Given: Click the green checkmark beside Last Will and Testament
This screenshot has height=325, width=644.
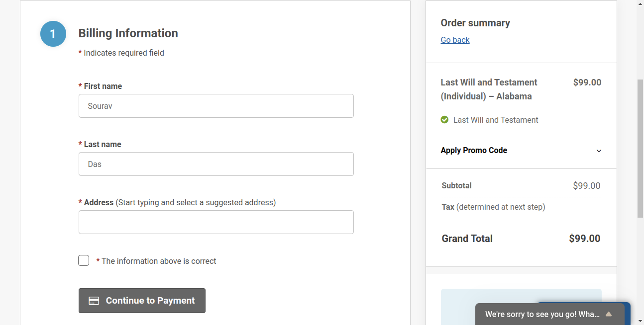Looking at the screenshot, I should pos(444,120).
